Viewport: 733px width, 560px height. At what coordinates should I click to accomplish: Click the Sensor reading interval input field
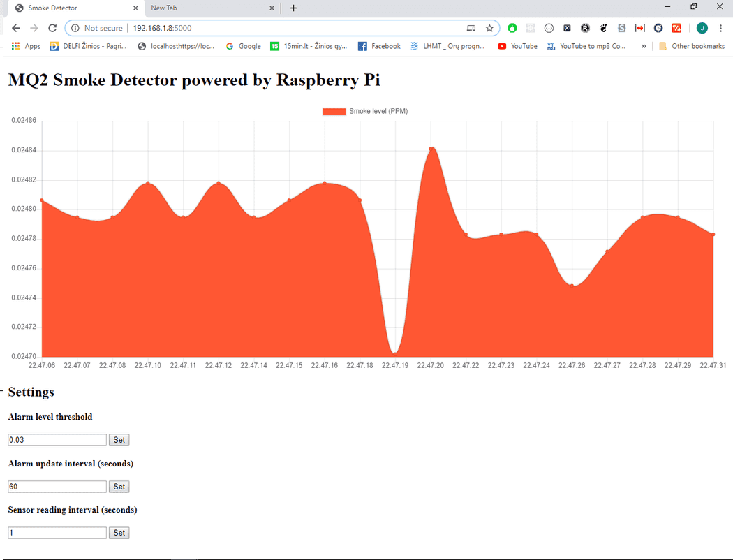(56, 532)
